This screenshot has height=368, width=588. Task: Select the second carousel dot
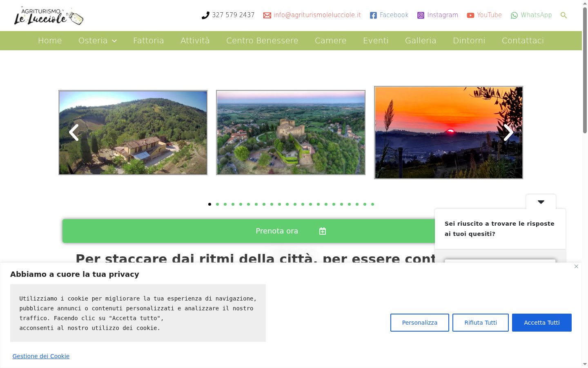coord(217,204)
